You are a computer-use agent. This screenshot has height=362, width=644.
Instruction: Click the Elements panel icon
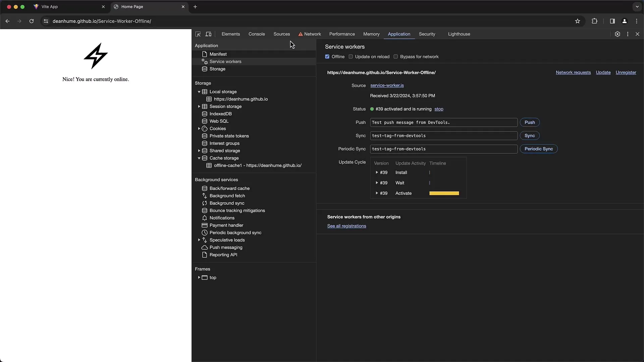tap(230, 34)
